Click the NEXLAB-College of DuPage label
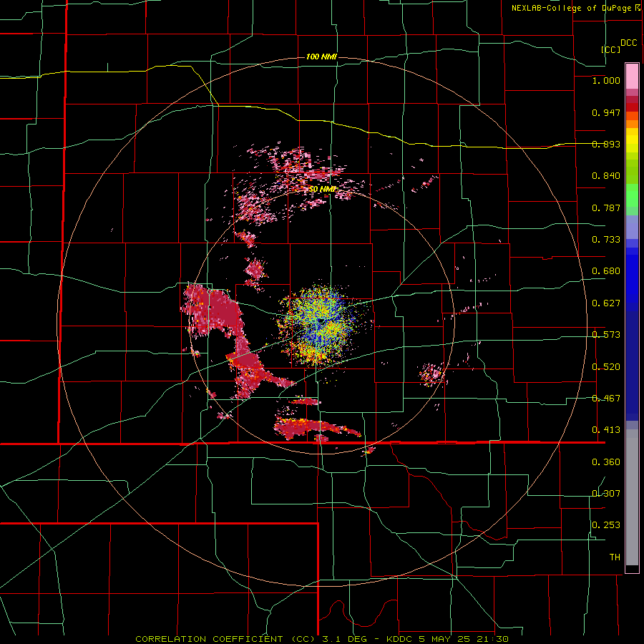644x644 pixels. pyautogui.click(x=571, y=8)
